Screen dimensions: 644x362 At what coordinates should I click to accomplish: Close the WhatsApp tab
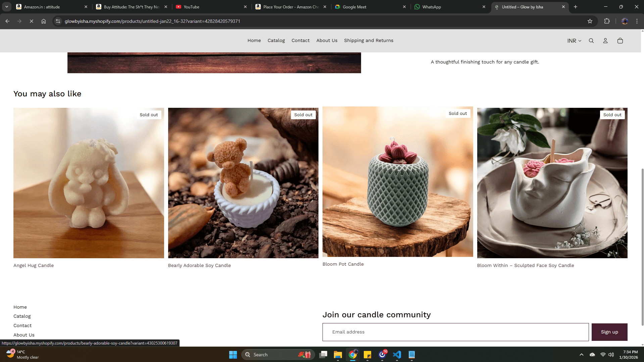[x=484, y=7]
